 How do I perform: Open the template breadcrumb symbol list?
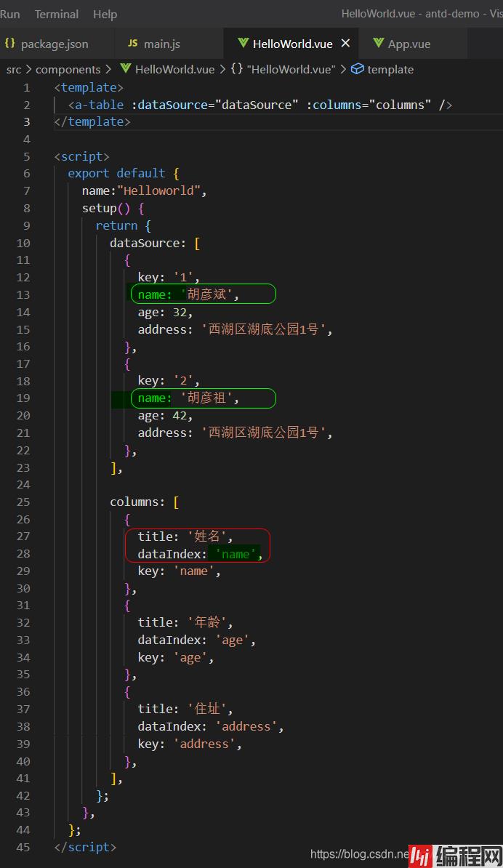pyautogui.click(x=390, y=69)
